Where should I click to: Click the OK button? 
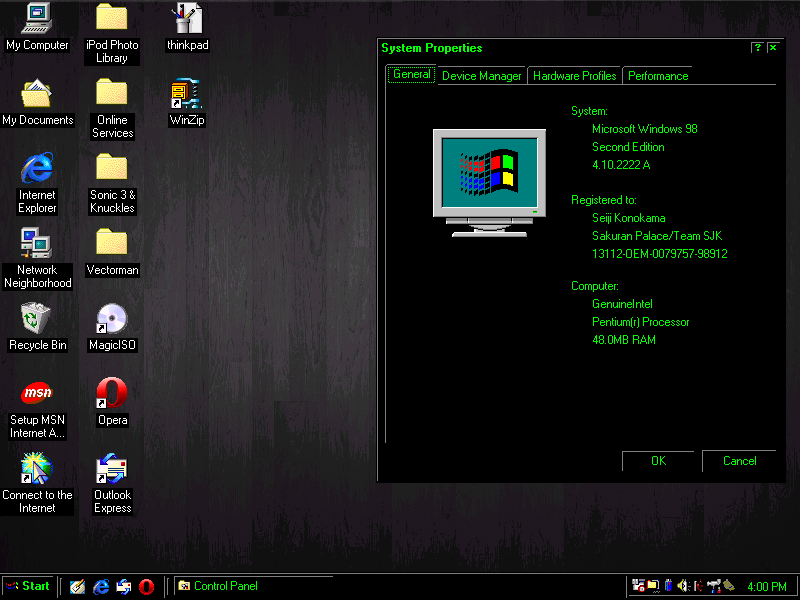pyautogui.click(x=657, y=461)
